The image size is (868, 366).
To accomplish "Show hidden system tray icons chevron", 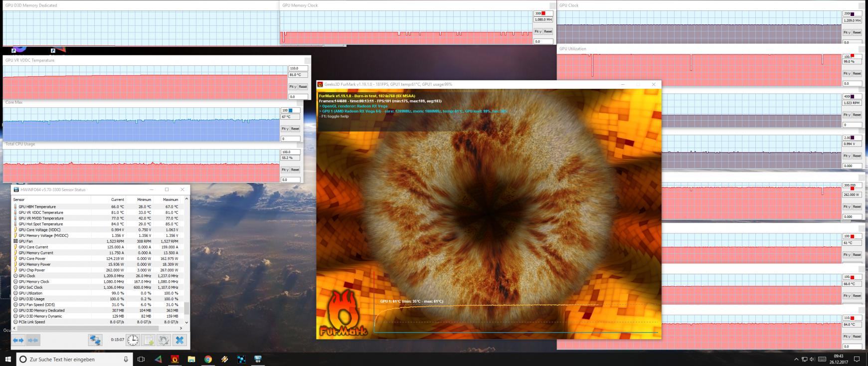I will coord(796,359).
